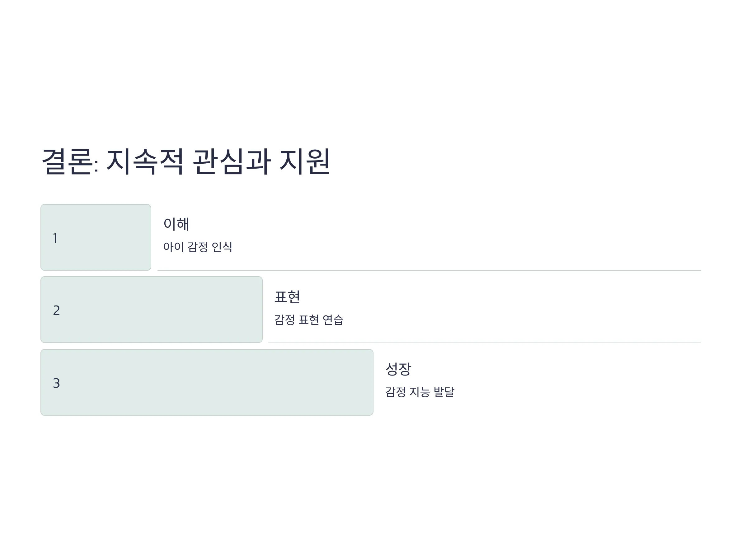Click the word 지원 in title
Viewport: 747px width, 560px height.
[x=305, y=161]
